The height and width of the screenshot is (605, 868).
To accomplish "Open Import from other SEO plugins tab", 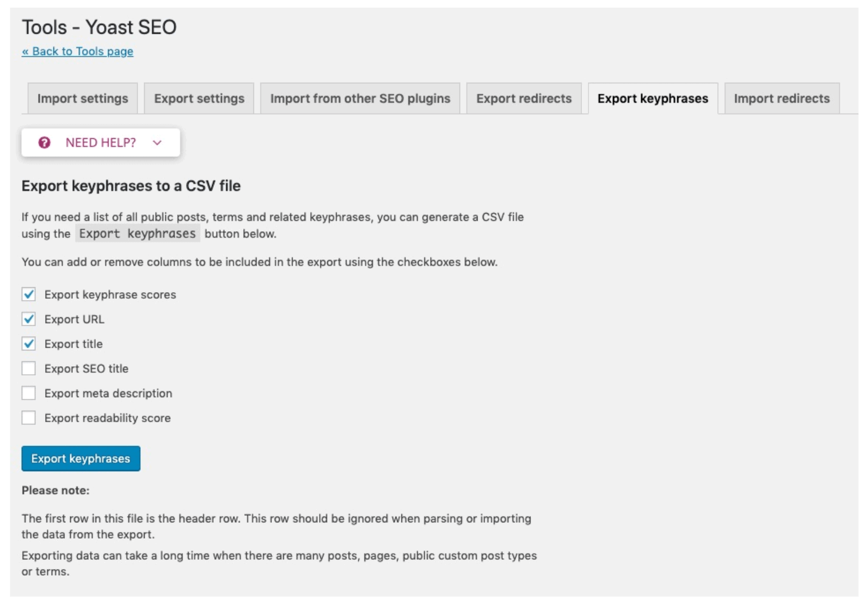I will coord(360,98).
